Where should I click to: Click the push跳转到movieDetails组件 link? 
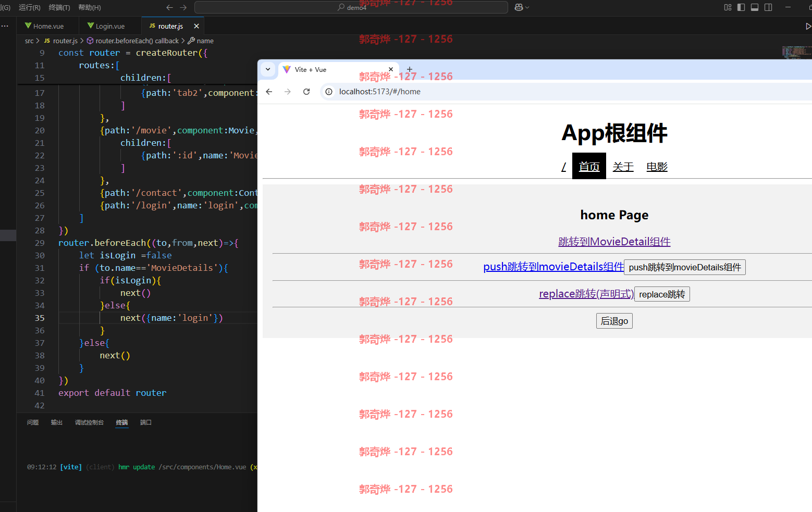pyautogui.click(x=553, y=267)
